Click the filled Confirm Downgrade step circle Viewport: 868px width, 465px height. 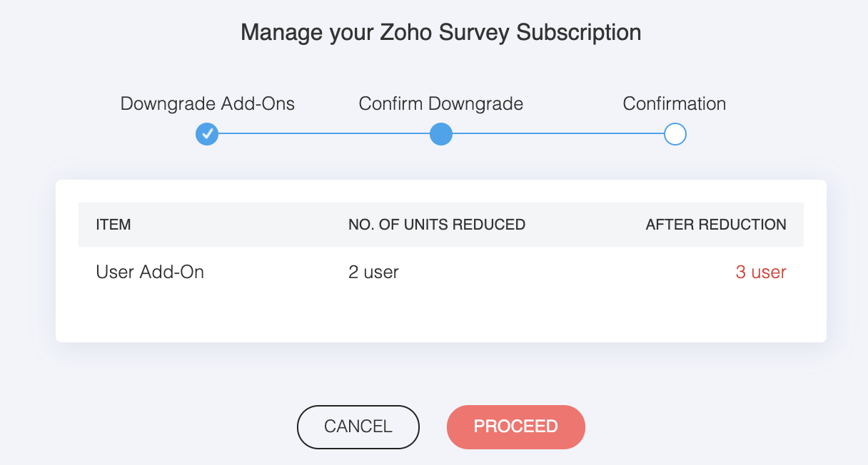[x=441, y=134]
